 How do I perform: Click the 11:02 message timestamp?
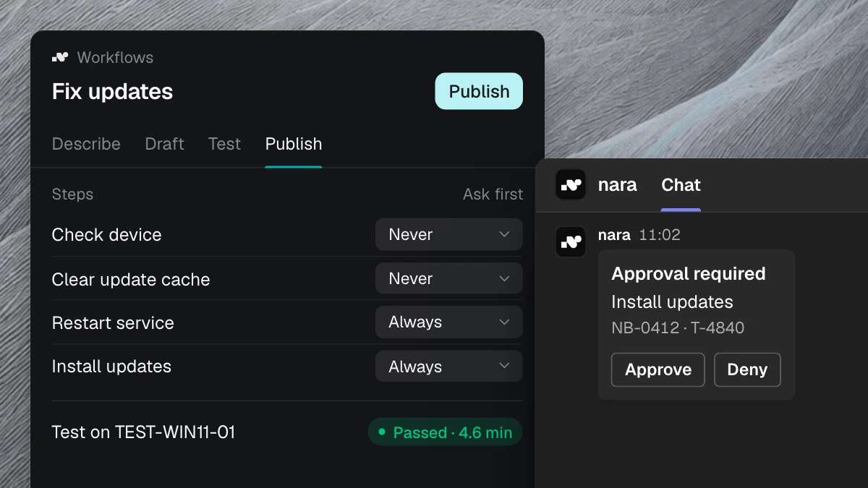click(660, 235)
